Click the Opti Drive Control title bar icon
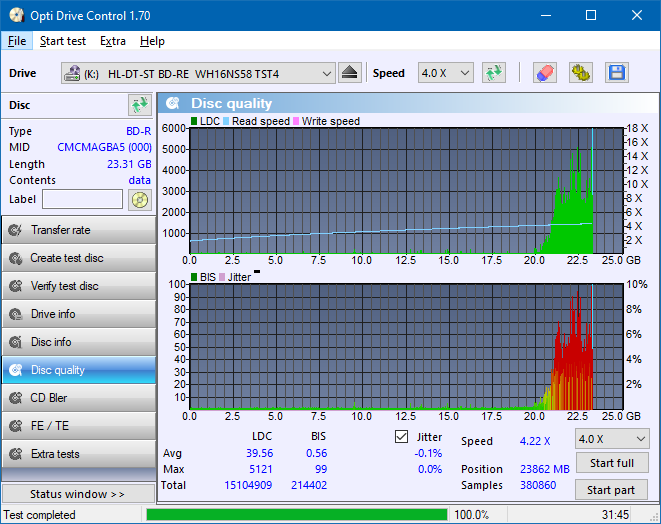This screenshot has height=524, width=661. 16,16
